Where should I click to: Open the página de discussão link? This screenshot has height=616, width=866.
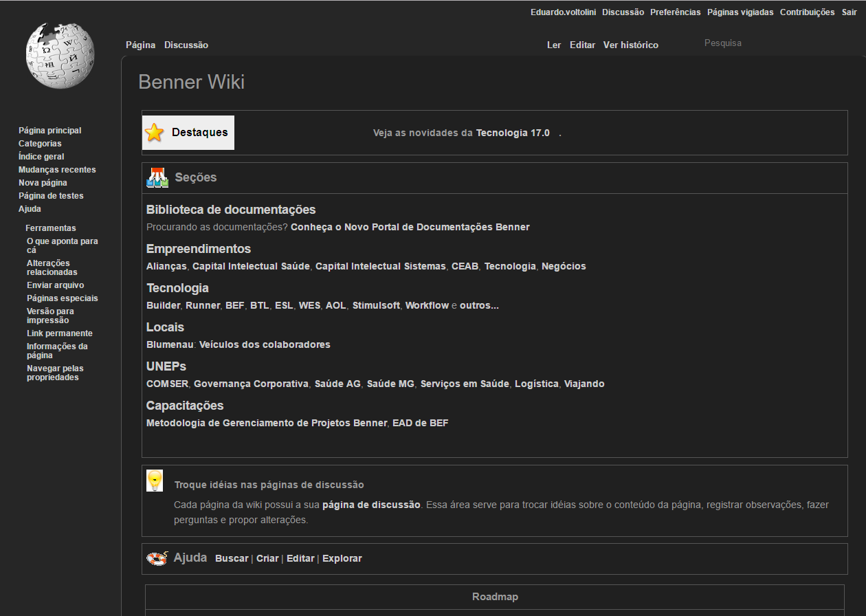(371, 505)
